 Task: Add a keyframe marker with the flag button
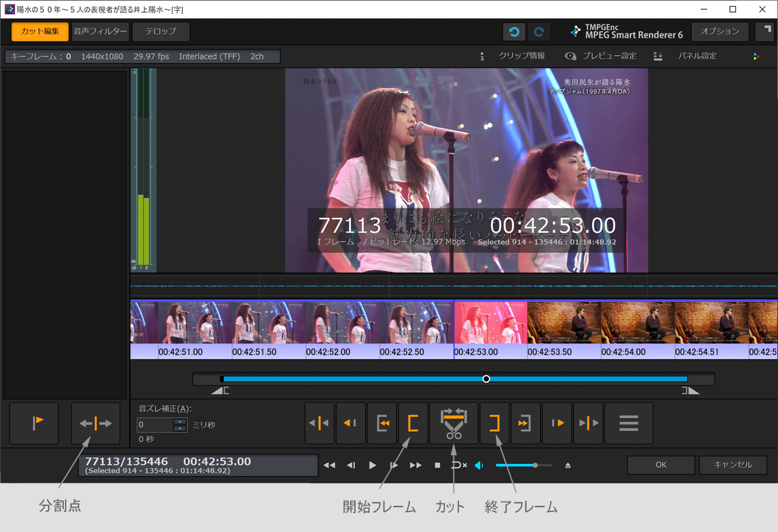35,423
